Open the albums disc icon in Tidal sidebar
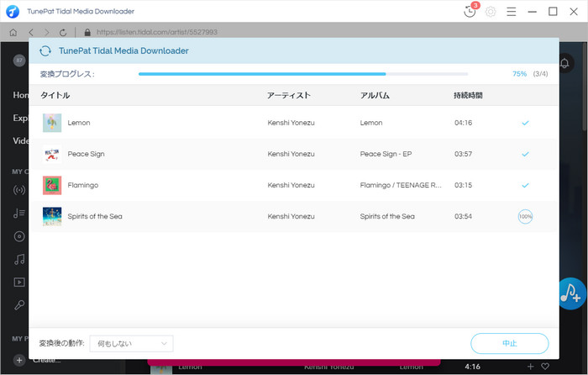588x375 pixels. [19, 236]
